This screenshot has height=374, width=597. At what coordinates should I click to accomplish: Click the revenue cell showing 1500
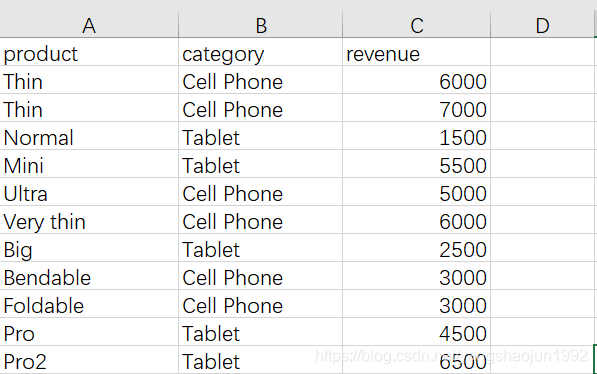(417, 136)
